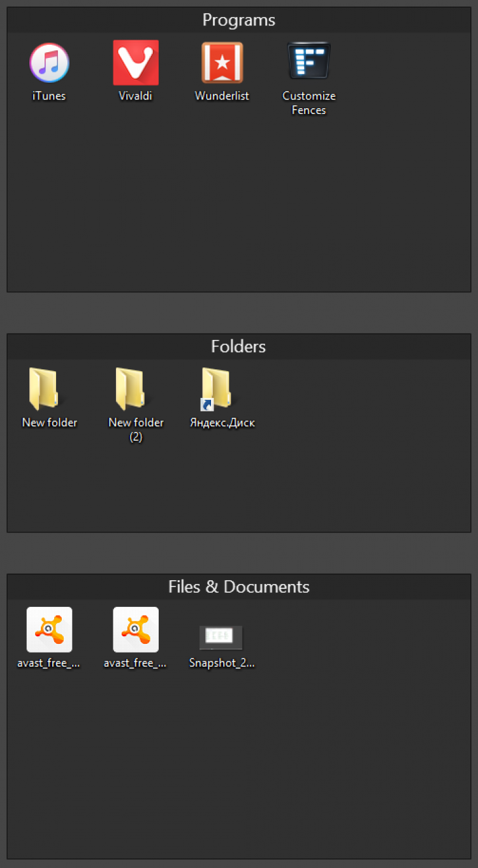The image size is (478, 868).
Task: Open the iTunes music note icon
Action: point(49,62)
